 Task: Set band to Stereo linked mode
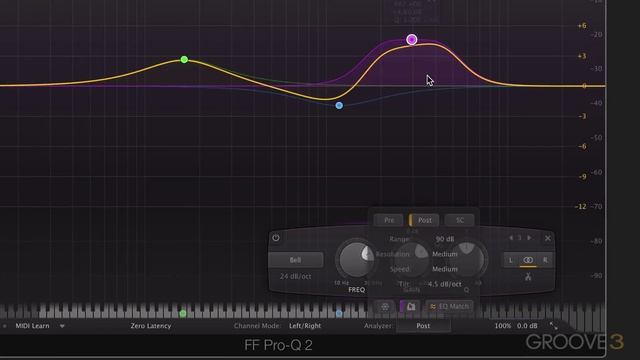528,260
